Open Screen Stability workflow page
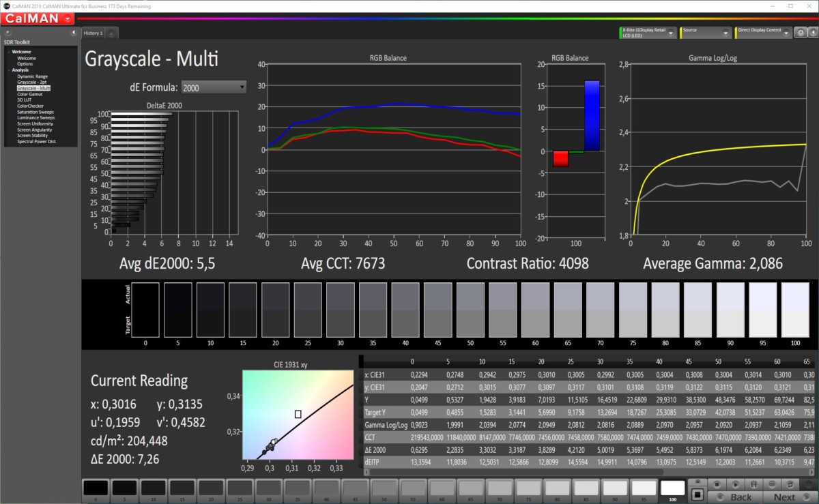Image resolution: width=819 pixels, height=504 pixels. click(33, 135)
